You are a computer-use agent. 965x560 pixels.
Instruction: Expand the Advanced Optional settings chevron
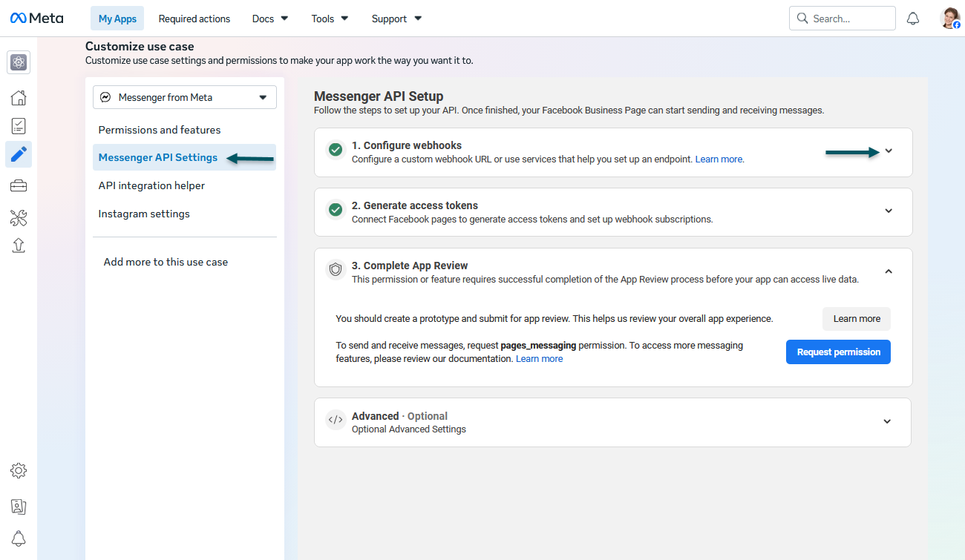(x=887, y=421)
